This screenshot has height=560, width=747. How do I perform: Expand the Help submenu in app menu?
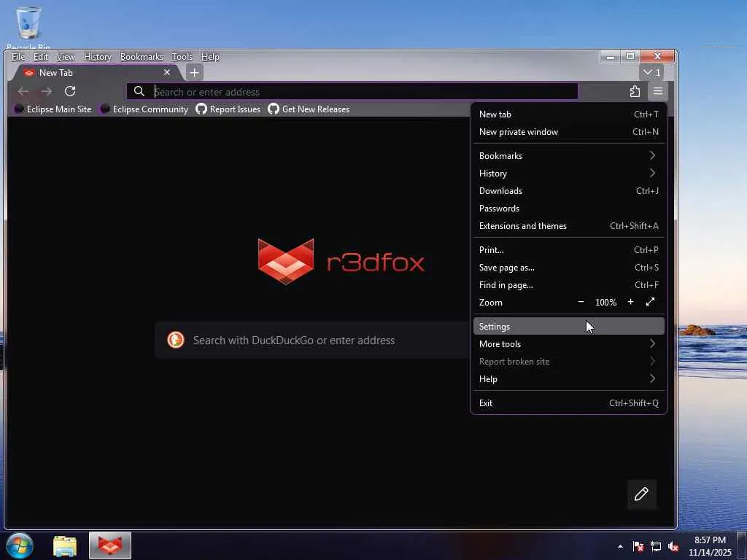[568, 379]
